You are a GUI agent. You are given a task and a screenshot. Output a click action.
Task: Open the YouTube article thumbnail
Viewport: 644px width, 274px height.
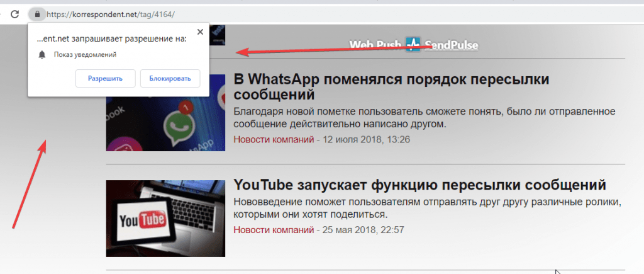click(x=165, y=219)
